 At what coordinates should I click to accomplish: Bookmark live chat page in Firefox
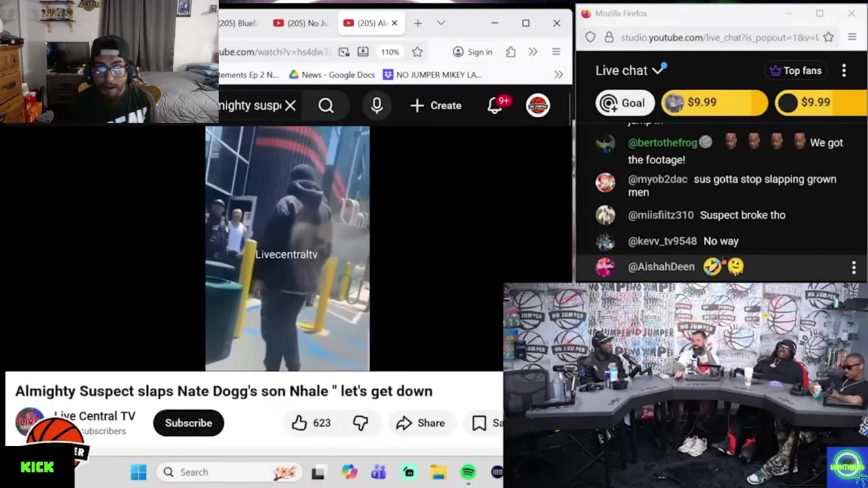829,37
